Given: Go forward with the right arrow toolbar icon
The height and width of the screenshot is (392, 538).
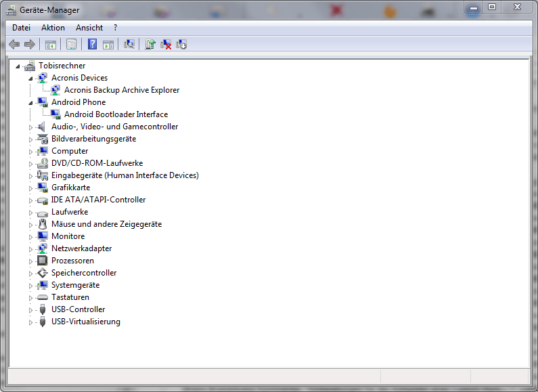Looking at the screenshot, I should click(30, 44).
